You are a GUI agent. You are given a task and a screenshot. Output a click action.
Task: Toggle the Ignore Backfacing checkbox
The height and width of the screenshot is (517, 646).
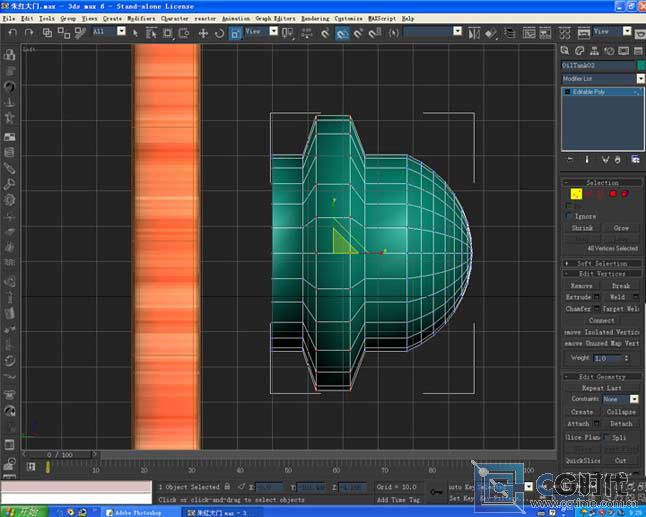[569, 216]
